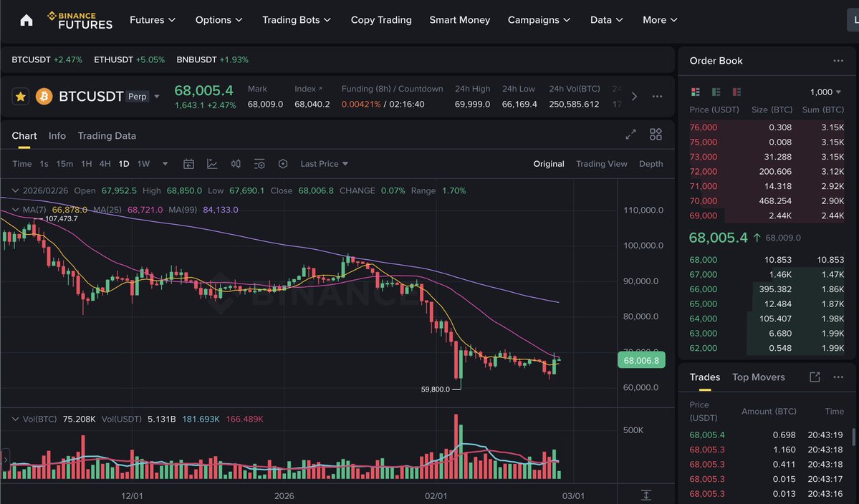Select the 4H time interval

tap(105, 164)
